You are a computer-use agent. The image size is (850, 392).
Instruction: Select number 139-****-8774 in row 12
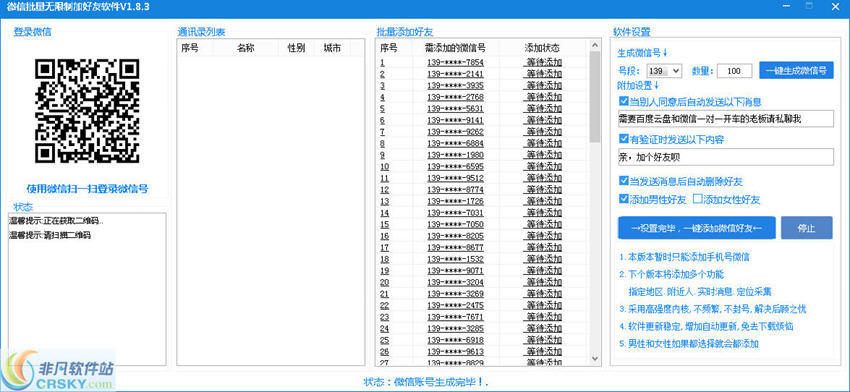(455, 190)
